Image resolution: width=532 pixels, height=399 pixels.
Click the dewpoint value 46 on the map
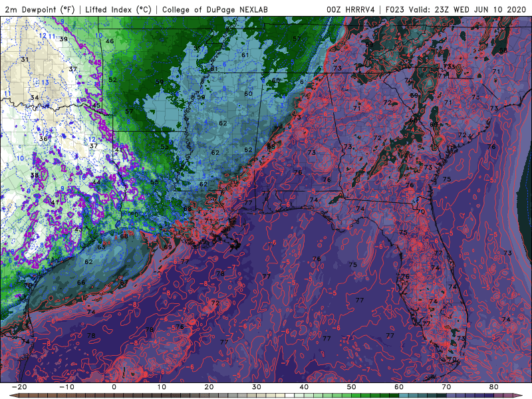(110, 41)
